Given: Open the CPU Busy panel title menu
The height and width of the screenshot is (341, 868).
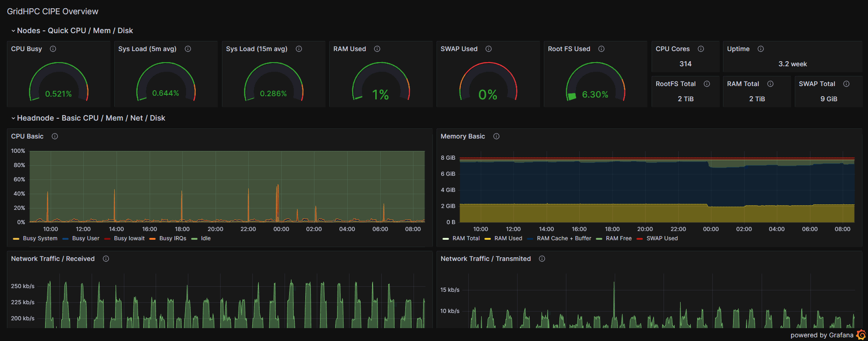Looking at the screenshot, I should pyautogui.click(x=26, y=49).
